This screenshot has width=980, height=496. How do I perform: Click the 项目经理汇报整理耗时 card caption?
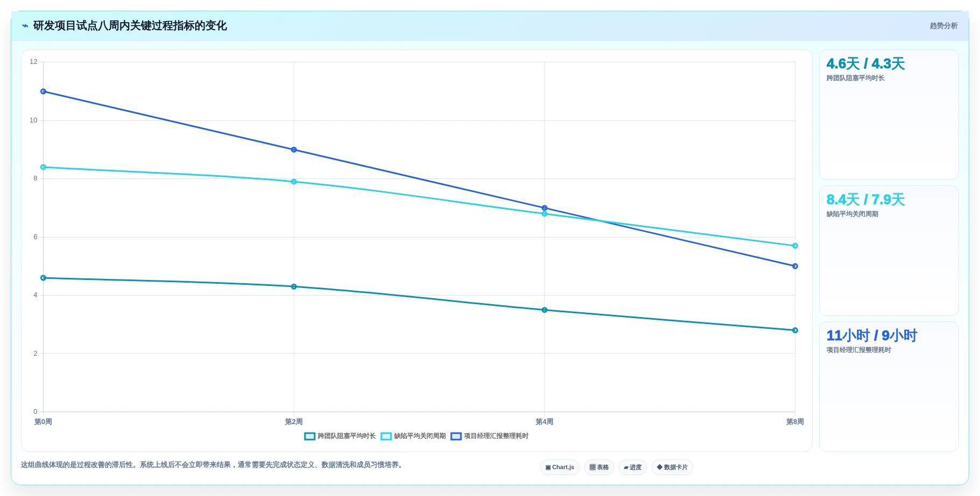(x=858, y=350)
